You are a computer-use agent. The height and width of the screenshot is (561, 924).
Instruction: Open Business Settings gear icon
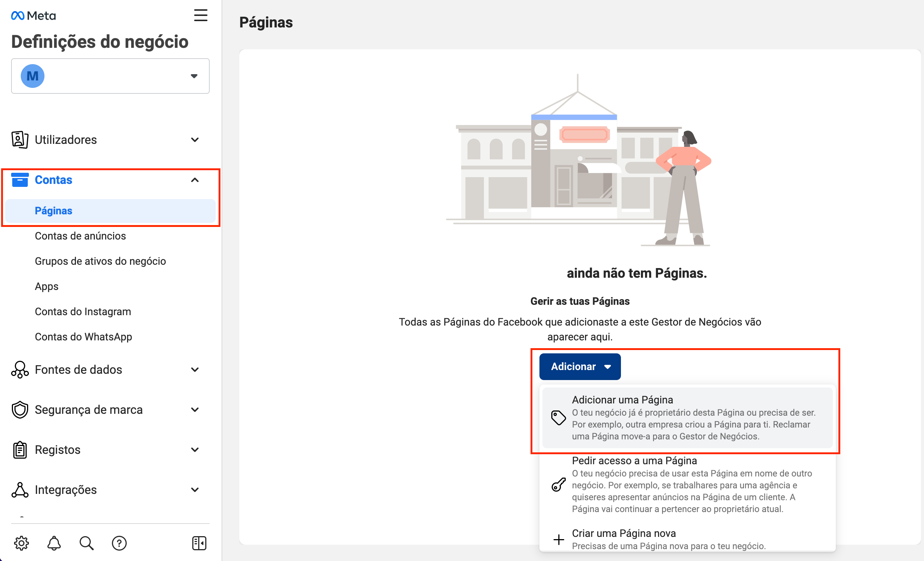click(21, 542)
